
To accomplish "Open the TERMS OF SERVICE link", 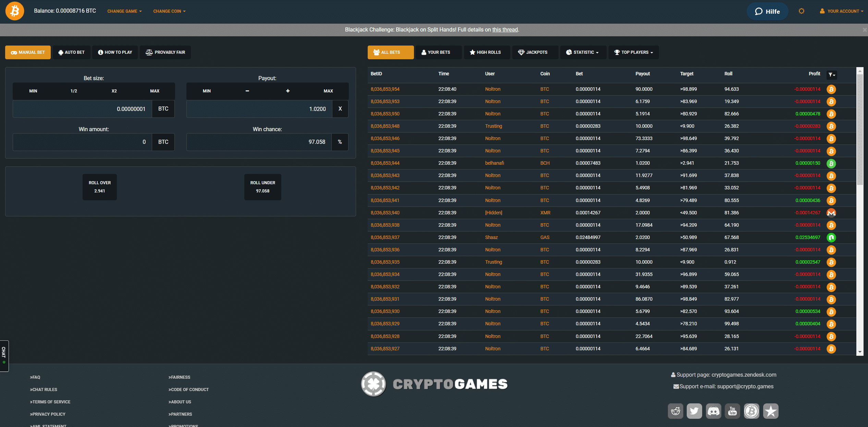I will pyautogui.click(x=50, y=402).
